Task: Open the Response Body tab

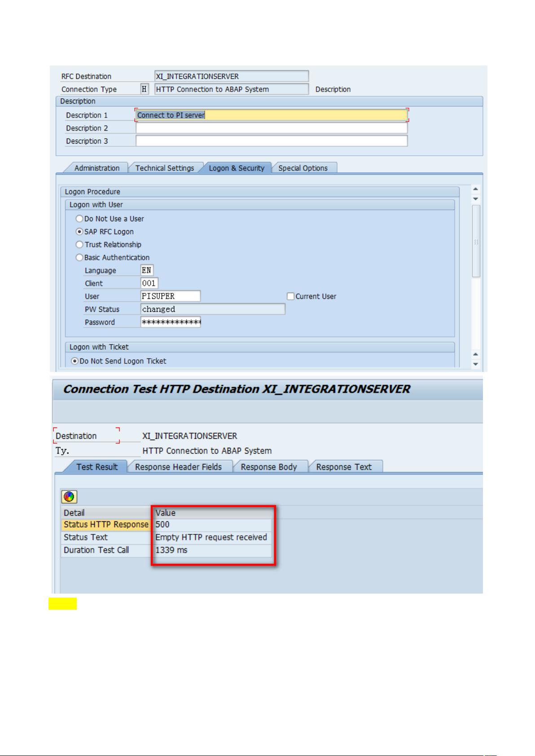Action: pos(269,467)
